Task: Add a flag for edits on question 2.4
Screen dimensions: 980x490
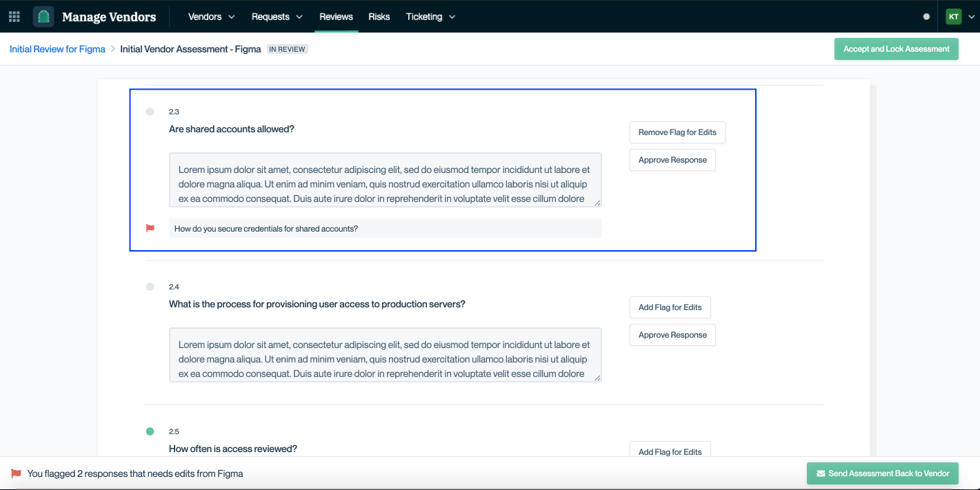Action: [670, 307]
